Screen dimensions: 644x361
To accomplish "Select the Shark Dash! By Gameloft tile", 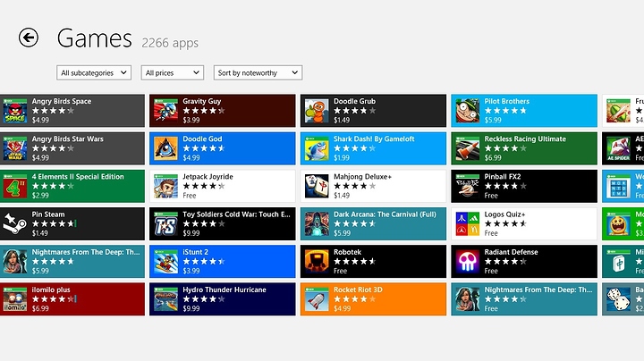I will click(x=373, y=147).
